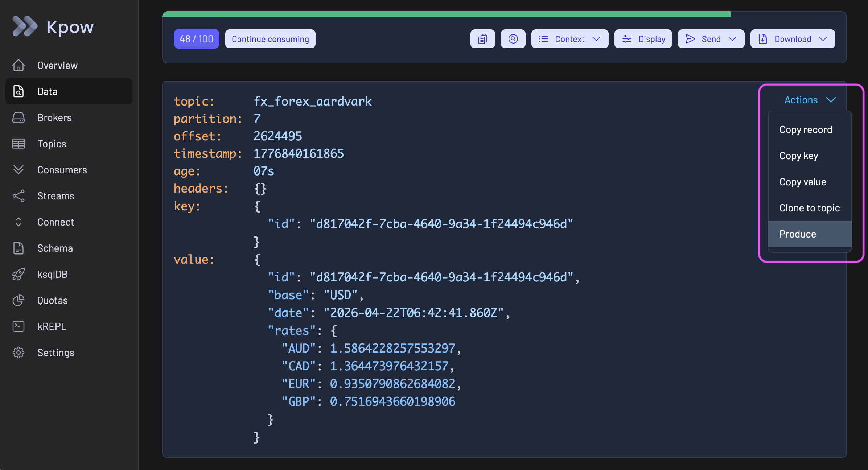This screenshot has width=868, height=470.
Task: Click the GBP rate 0.7516943660198906
Action: (x=392, y=401)
